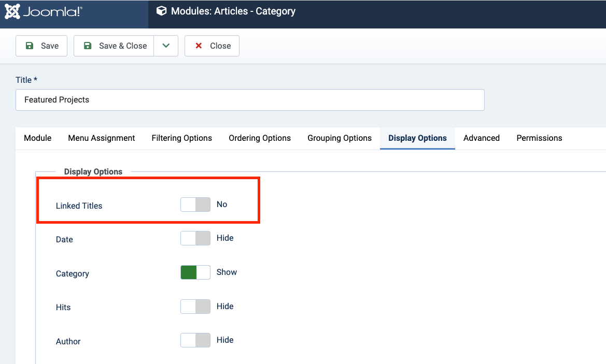Switch to the Module tab
The width and height of the screenshot is (606, 364).
38,138
